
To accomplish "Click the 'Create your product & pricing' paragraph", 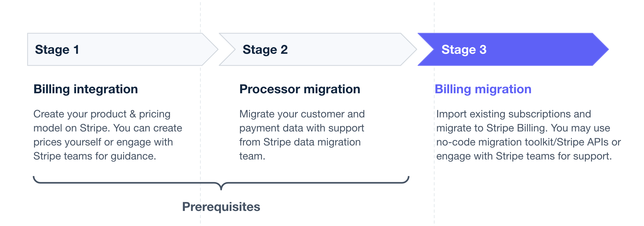I will [x=108, y=135].
